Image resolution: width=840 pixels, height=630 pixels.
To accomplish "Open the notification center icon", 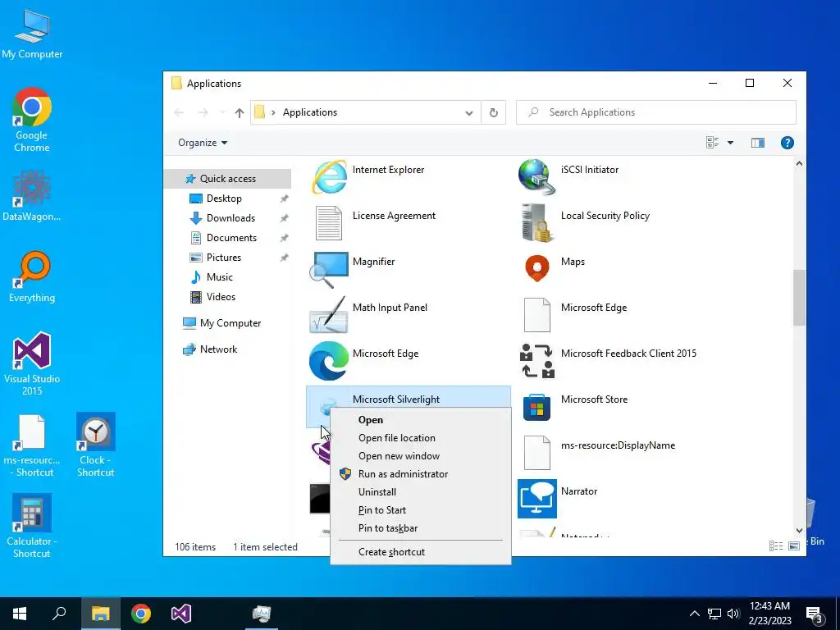I will tap(815, 614).
